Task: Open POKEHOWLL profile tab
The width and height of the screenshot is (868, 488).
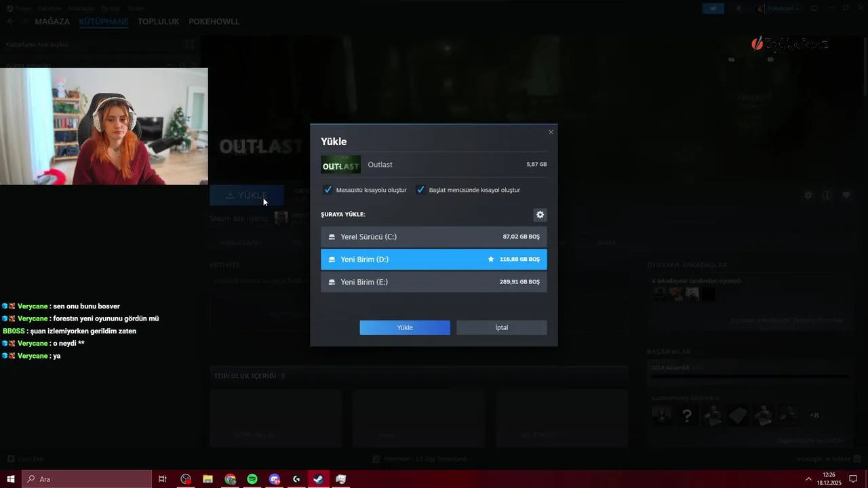Action: coord(214,22)
